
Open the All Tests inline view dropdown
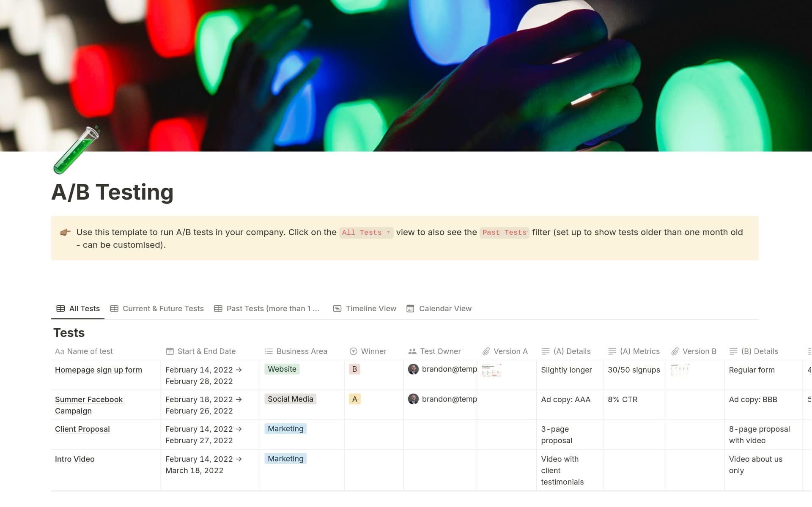[x=366, y=233]
